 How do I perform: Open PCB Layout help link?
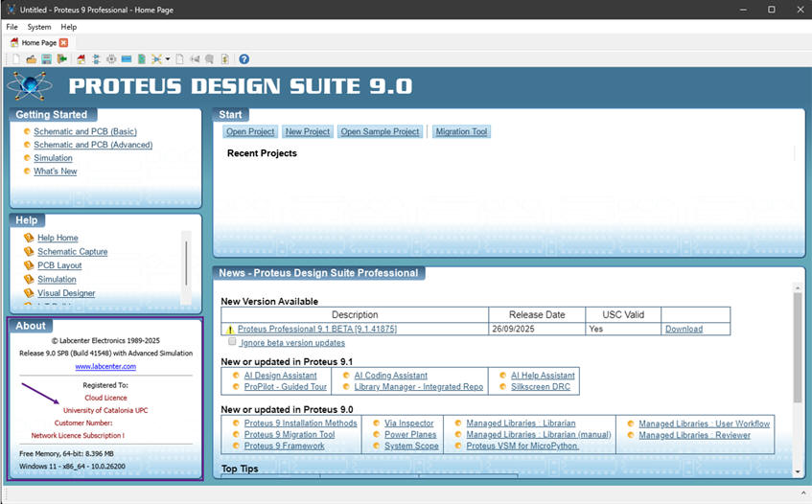[x=59, y=265]
